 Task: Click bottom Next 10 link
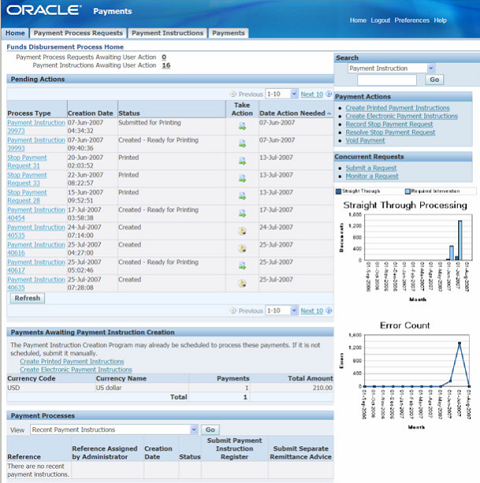(312, 311)
